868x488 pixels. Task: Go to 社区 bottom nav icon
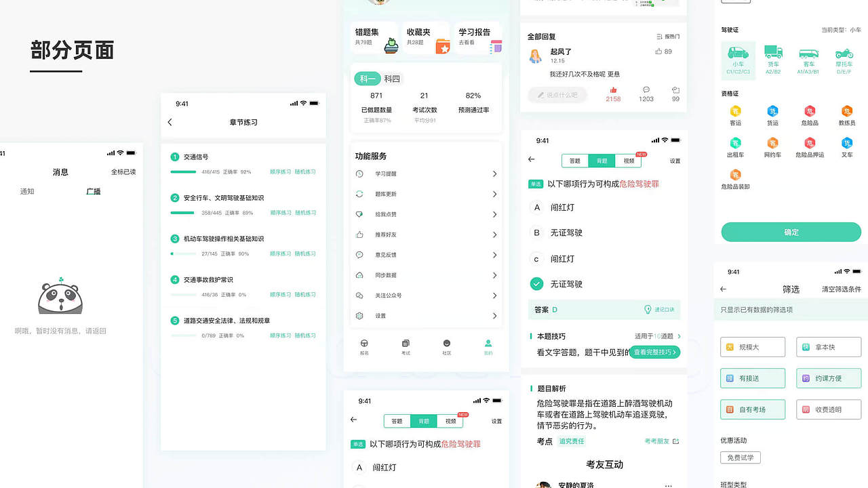(446, 343)
